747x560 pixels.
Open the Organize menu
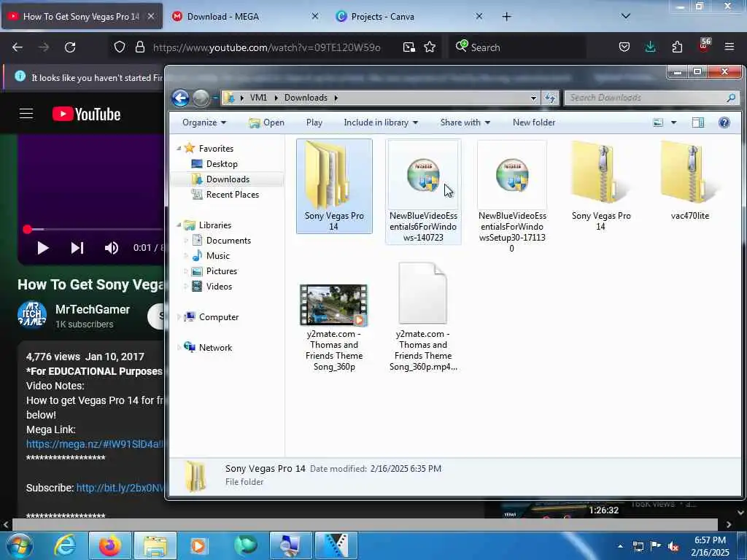point(204,122)
